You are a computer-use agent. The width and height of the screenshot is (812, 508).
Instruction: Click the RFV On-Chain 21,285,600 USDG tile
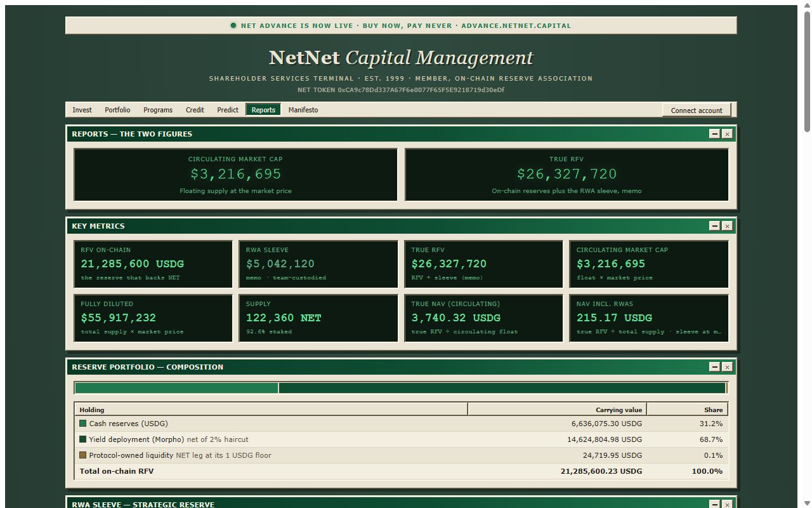[154, 264]
